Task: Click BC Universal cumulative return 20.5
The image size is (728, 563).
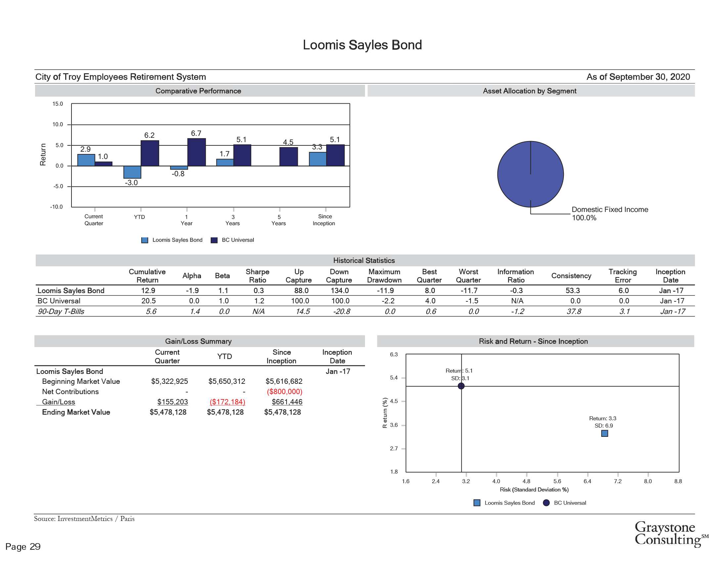Action: (x=149, y=301)
